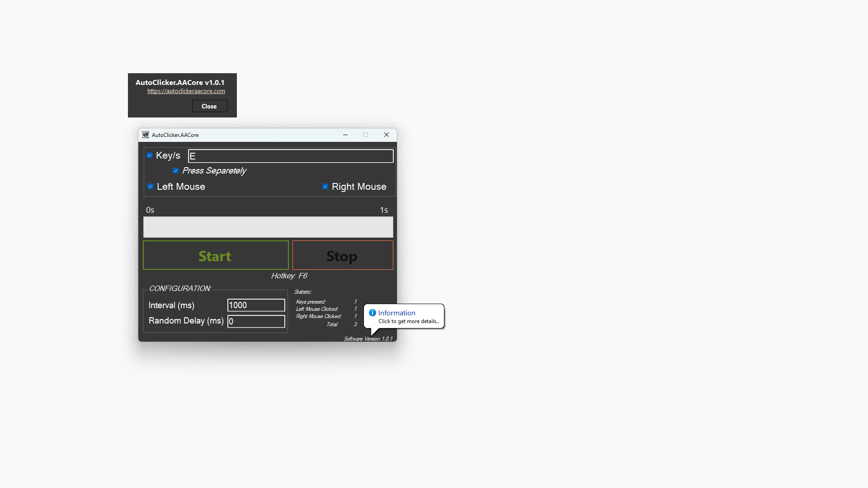Click the Close button in the about popup
Screen dimensions: 868x488
coord(209,106)
